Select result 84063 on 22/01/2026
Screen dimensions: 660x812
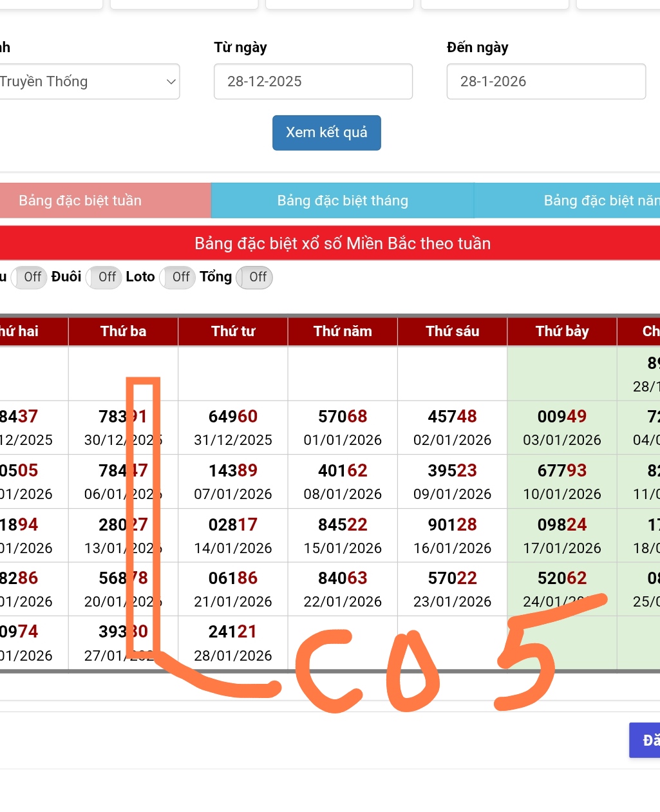[343, 578]
